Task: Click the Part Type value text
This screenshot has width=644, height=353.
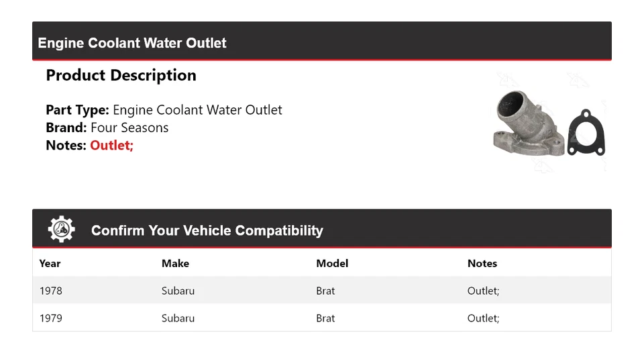Action: pos(197,110)
